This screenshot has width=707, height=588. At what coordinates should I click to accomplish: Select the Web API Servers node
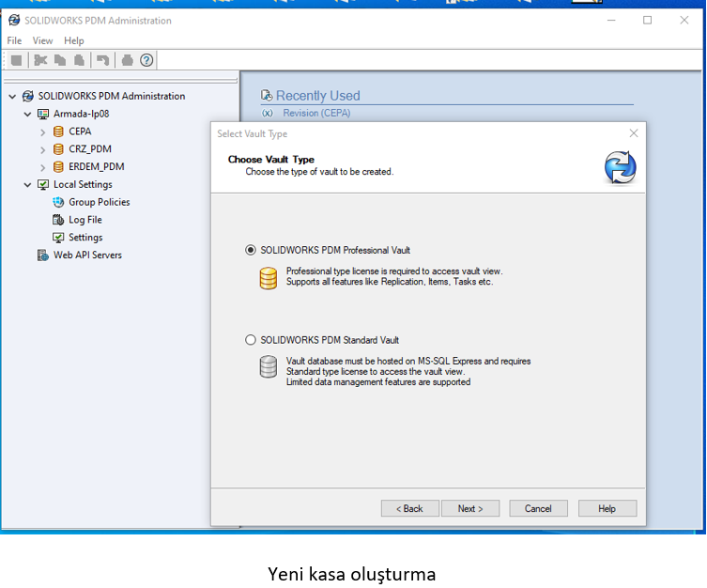coord(86,255)
